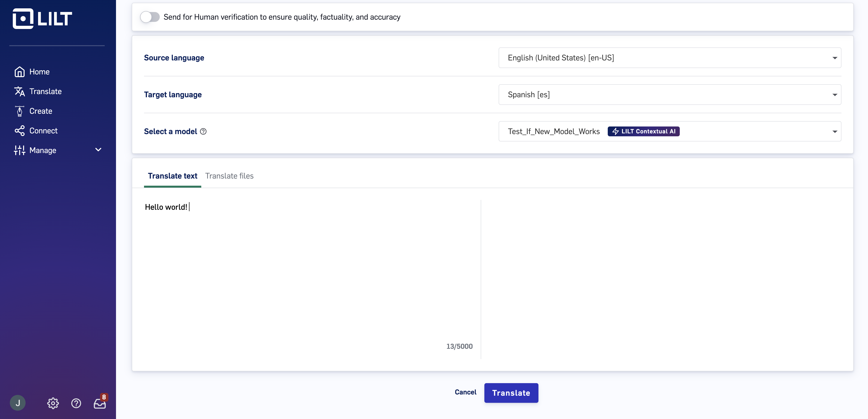Click the Select a model label
The width and height of the screenshot is (868, 419).
point(171,131)
